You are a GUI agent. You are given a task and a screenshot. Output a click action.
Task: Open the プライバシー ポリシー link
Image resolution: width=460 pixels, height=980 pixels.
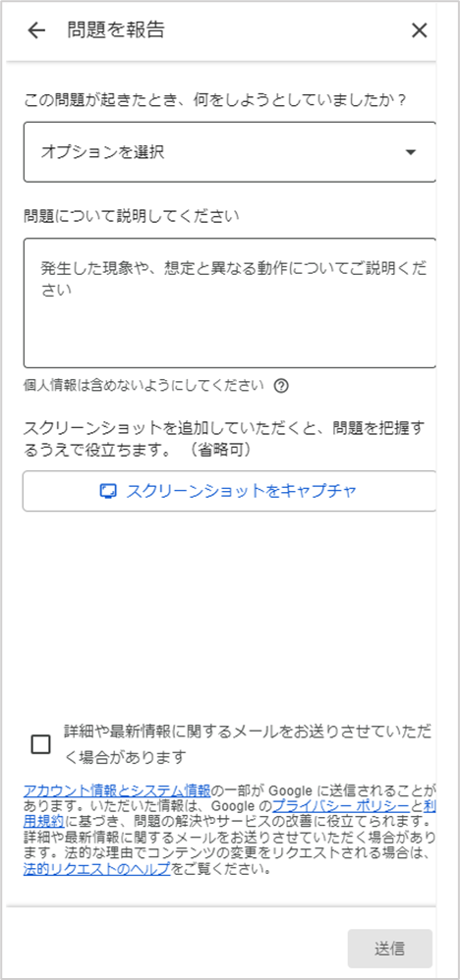[x=340, y=805]
